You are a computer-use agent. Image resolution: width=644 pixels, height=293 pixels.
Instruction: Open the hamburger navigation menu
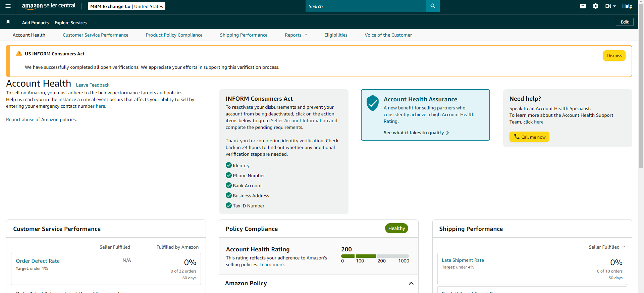[8, 6]
